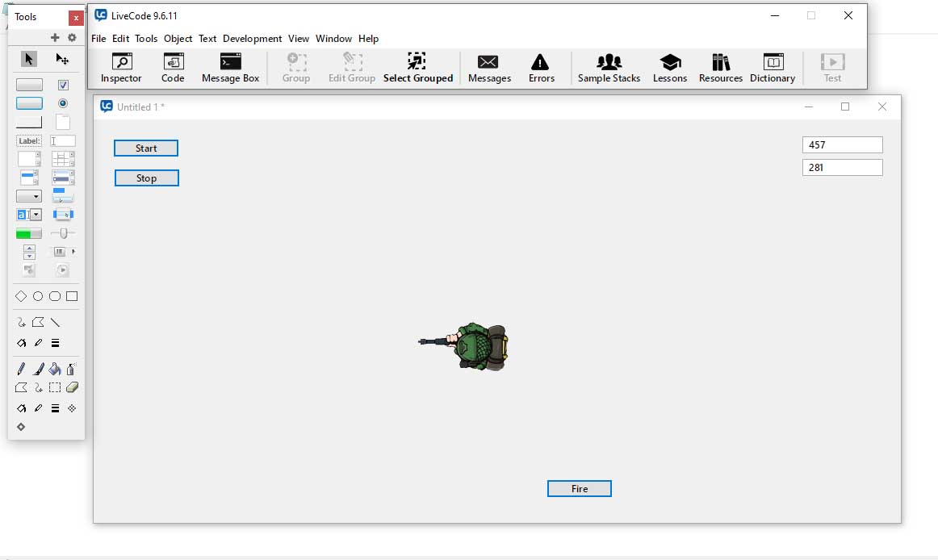Click the Start button on the stack
The height and width of the screenshot is (560, 938).
(x=146, y=148)
